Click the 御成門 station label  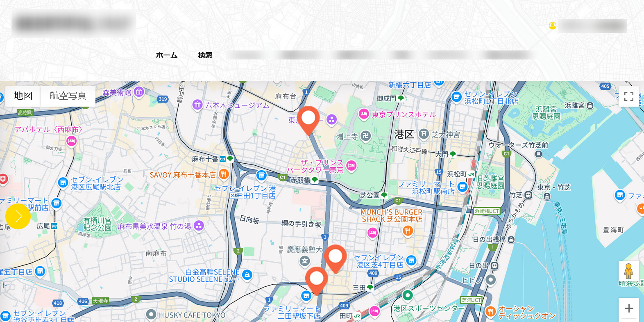[x=386, y=98]
